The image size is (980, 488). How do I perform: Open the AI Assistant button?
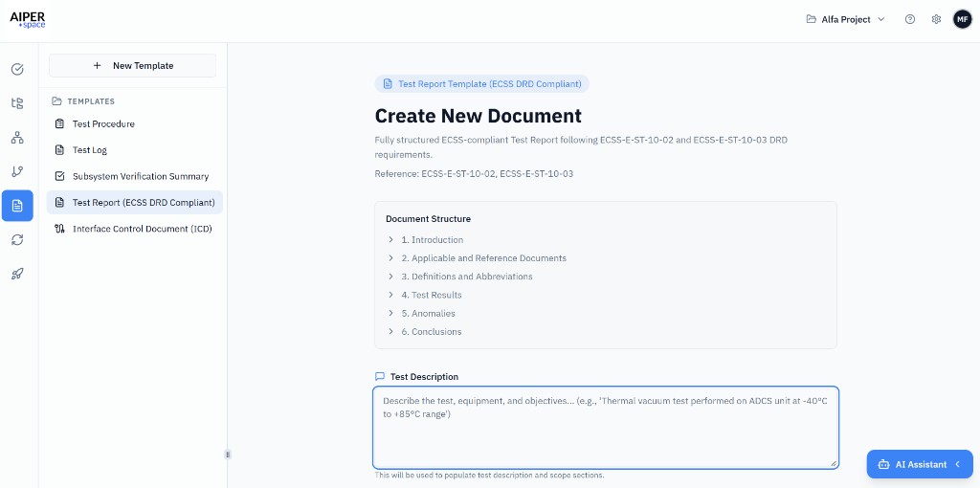tap(920, 464)
